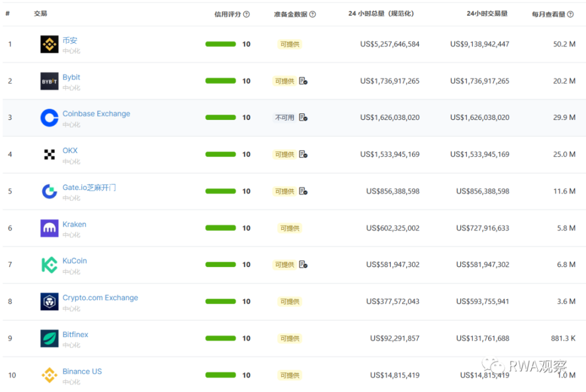586x392 pixels.
Task: Click the Coinbase Exchange logo icon
Action: pos(49,118)
